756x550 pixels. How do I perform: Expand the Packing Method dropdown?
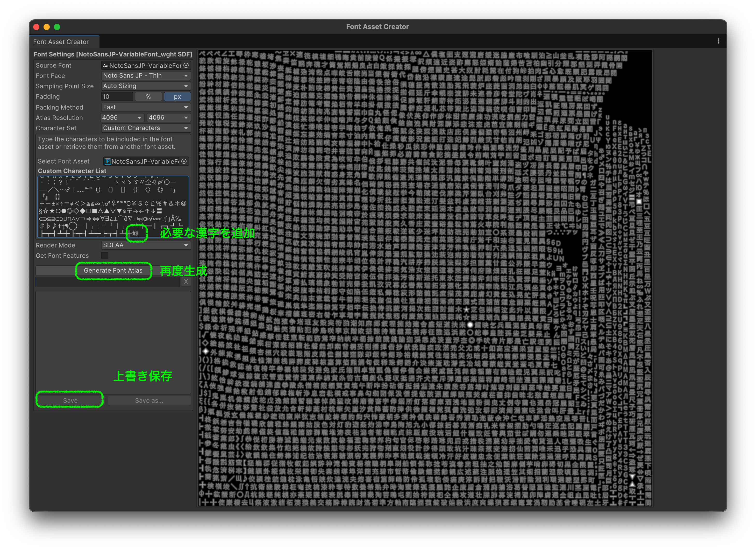click(x=146, y=107)
